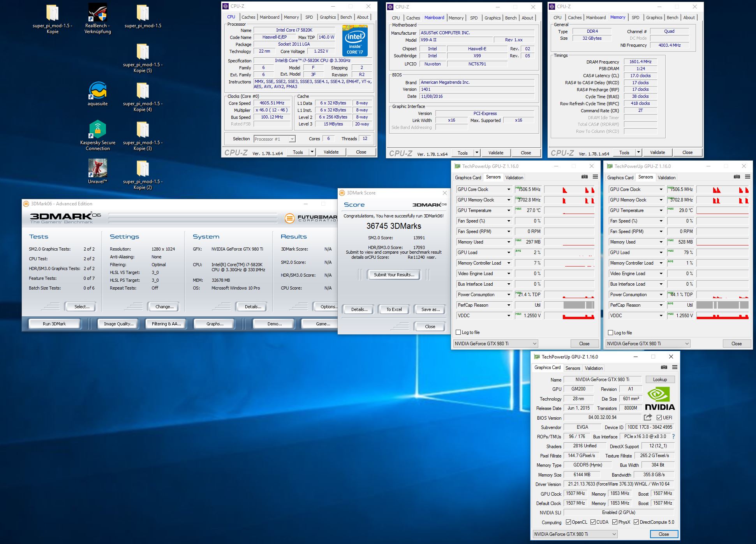The image size is (756, 544).
Task: Export score with To Excel button
Action: pos(394,309)
